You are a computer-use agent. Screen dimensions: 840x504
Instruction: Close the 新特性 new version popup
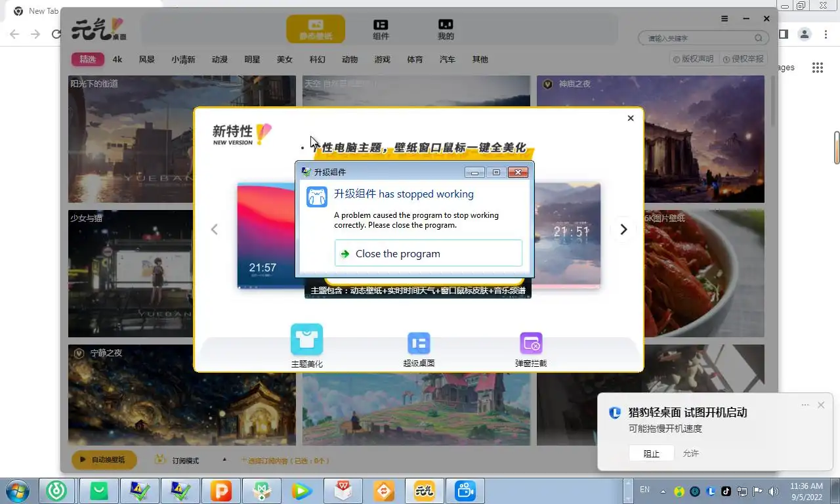coord(631,118)
